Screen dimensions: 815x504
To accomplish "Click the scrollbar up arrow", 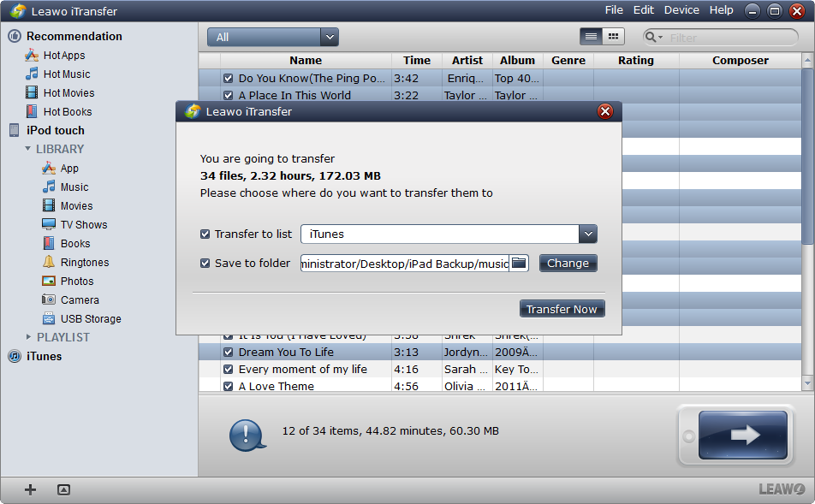I will coord(807,61).
